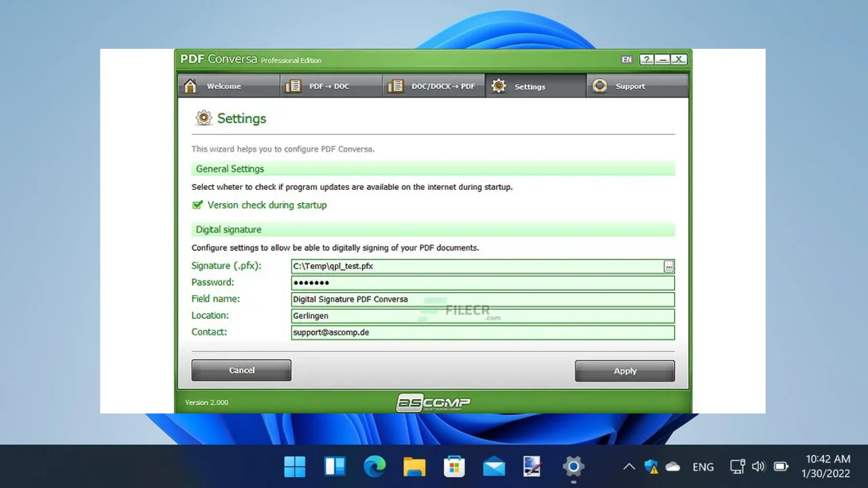
Task: Switch language with the EN button
Action: (x=627, y=60)
